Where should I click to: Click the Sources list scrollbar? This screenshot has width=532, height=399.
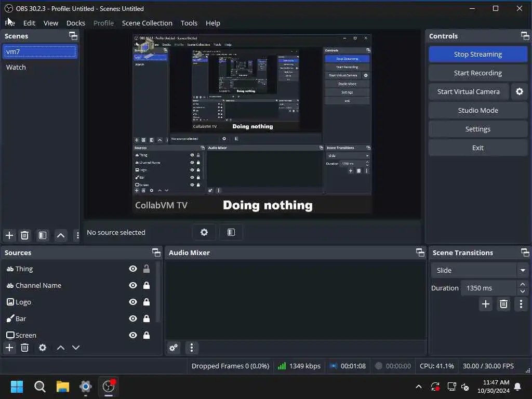point(157,292)
